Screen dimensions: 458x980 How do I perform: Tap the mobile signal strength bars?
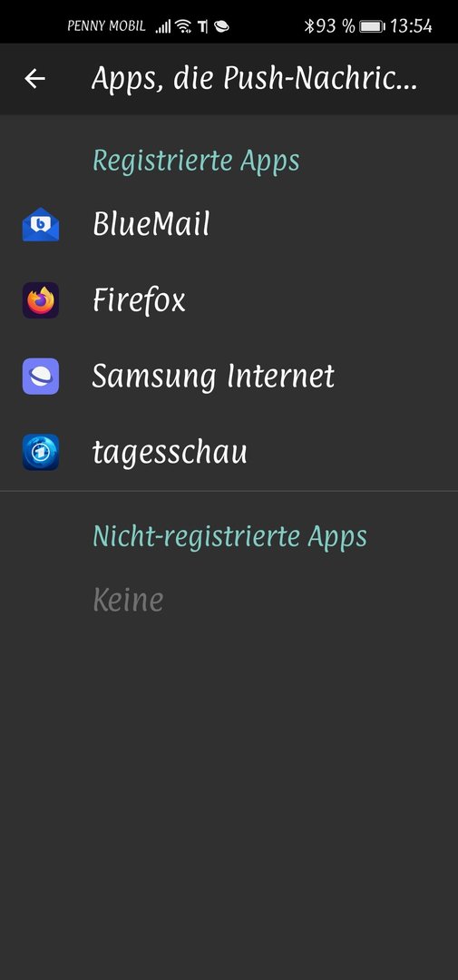click(x=163, y=27)
